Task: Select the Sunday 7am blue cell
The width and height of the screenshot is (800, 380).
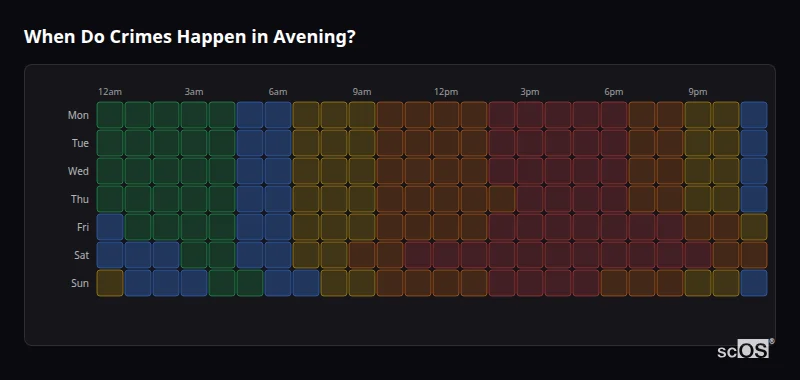Action: pyautogui.click(x=306, y=283)
